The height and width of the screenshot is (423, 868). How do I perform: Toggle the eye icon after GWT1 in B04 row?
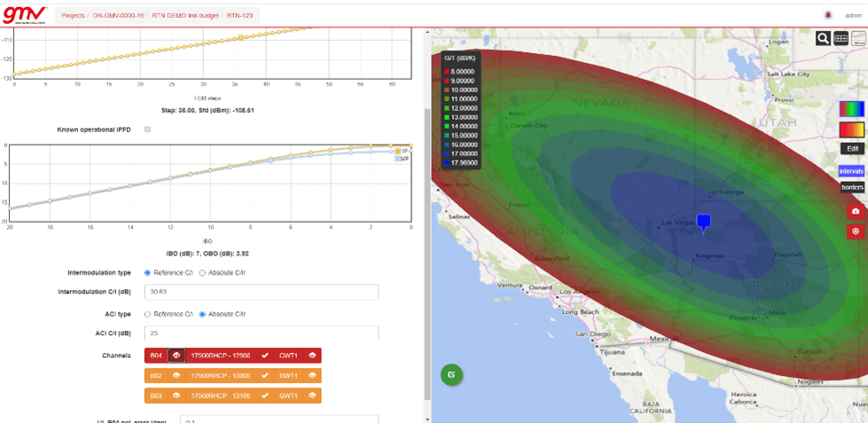click(x=313, y=356)
